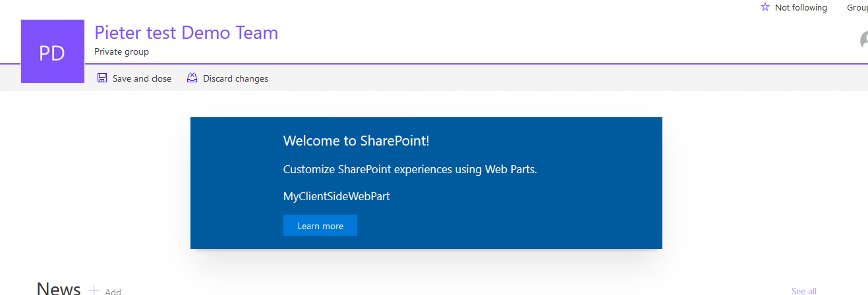The image size is (868, 295).
Task: Click the MyClientSideWebPart description text
Action: [337, 196]
